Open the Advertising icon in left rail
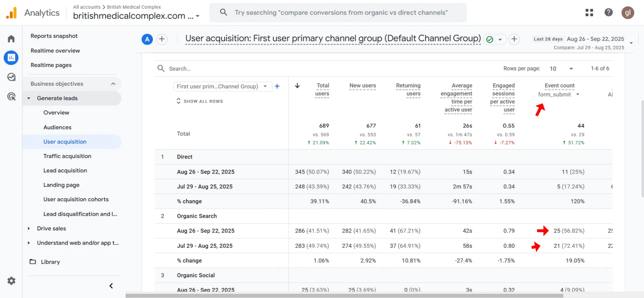The image size is (644, 298). (11, 97)
